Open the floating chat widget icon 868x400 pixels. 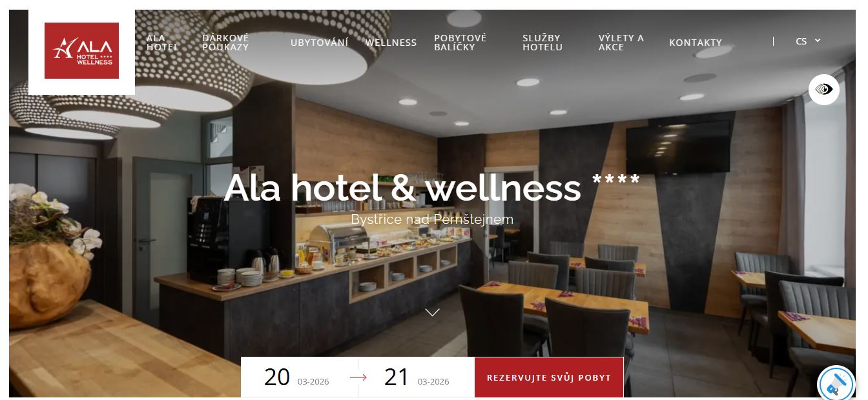(x=836, y=383)
